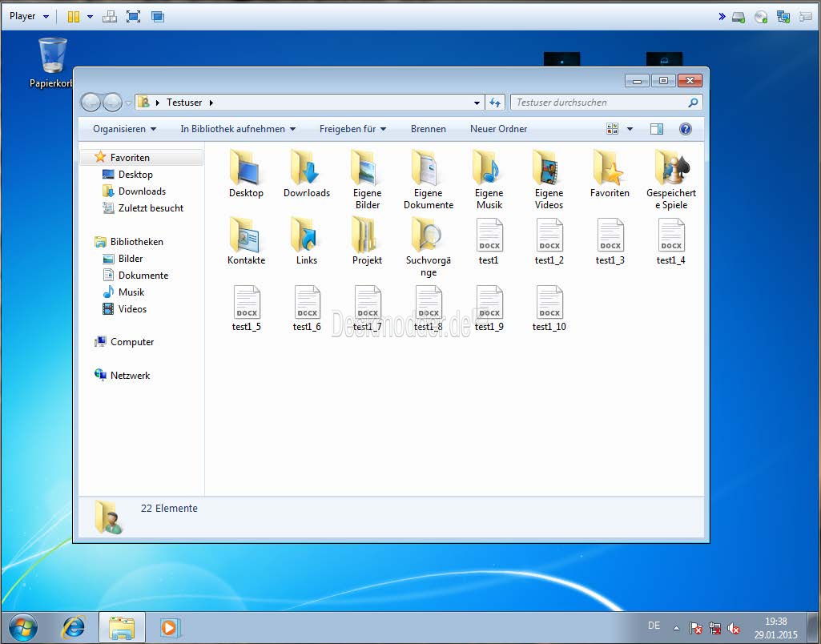Viewport: 821px width, 644px height.
Task: Open the recent locations dropdown arrow
Action: click(x=129, y=103)
